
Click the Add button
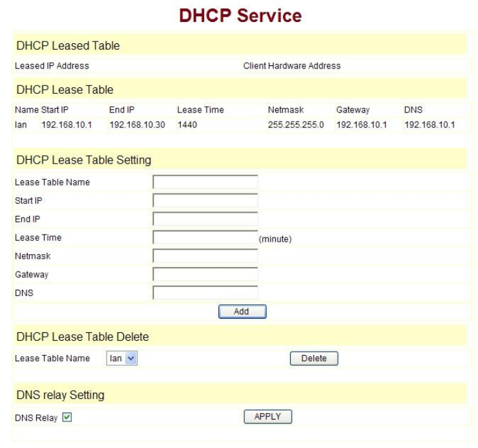pyautogui.click(x=242, y=312)
